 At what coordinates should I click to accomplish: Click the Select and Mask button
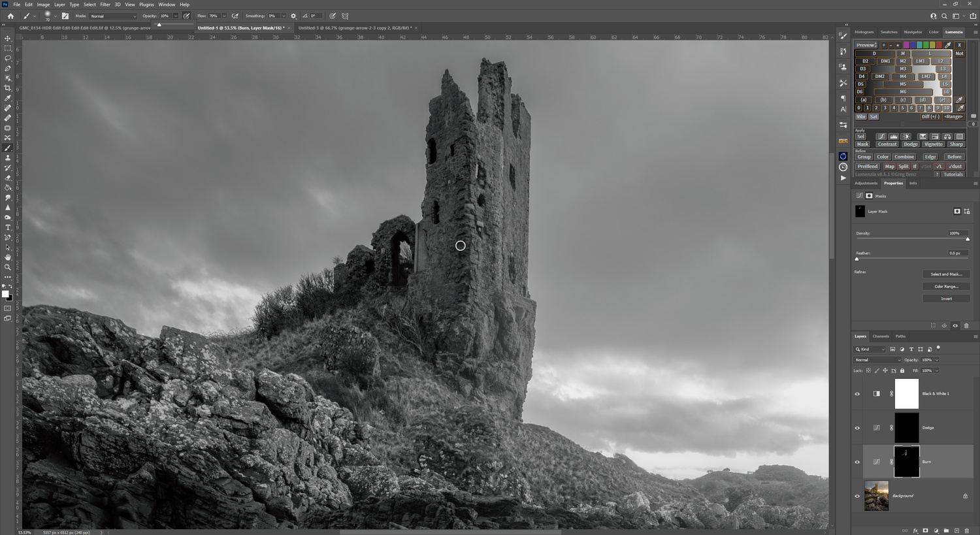946,274
